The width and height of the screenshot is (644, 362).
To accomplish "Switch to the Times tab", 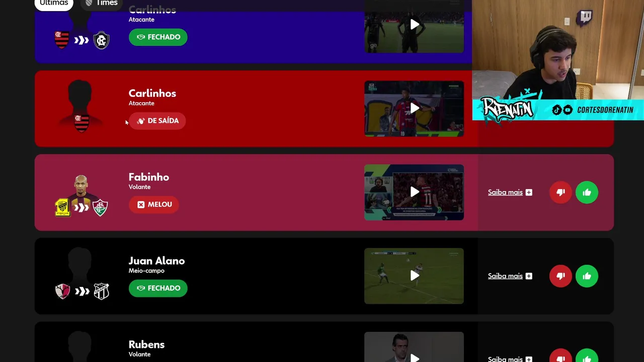I will [102, 4].
